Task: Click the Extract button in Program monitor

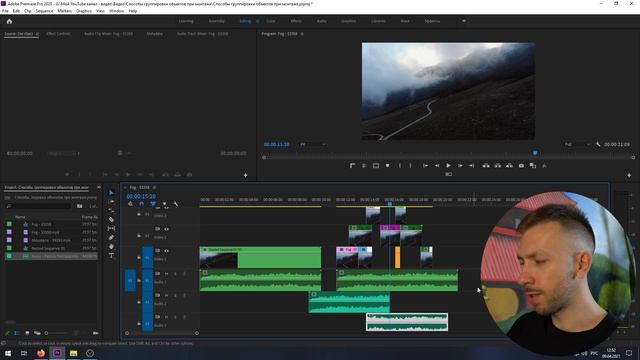Action: pos(498,166)
